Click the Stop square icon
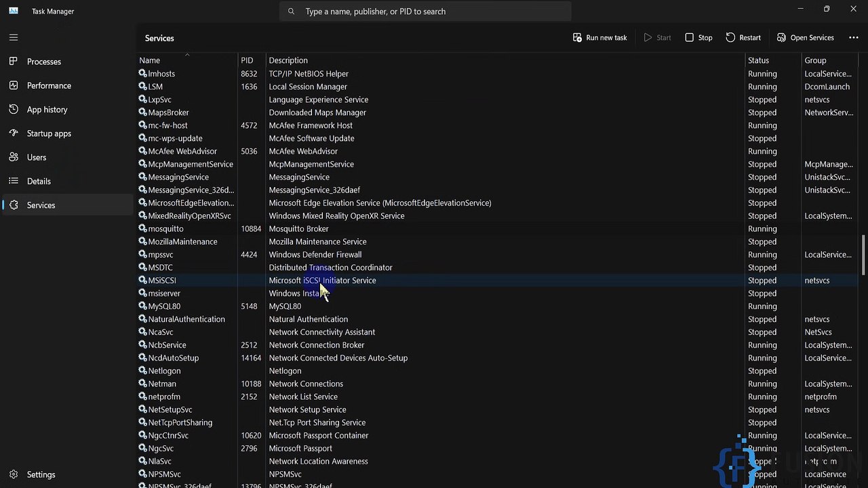 (689, 37)
